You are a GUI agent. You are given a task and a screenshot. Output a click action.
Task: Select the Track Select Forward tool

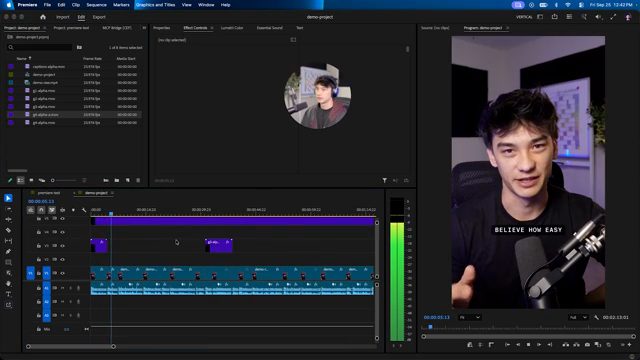8,209
